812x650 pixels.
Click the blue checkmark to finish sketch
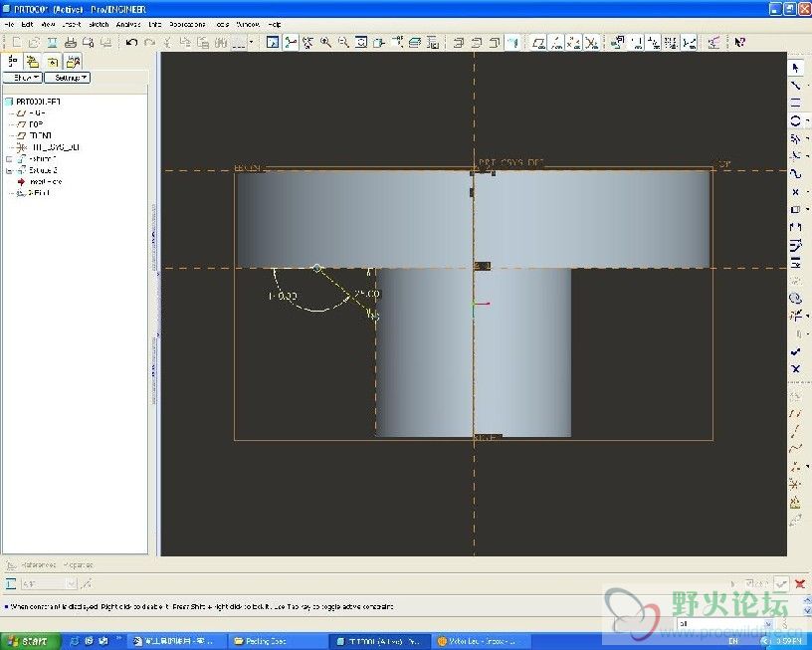click(x=795, y=352)
